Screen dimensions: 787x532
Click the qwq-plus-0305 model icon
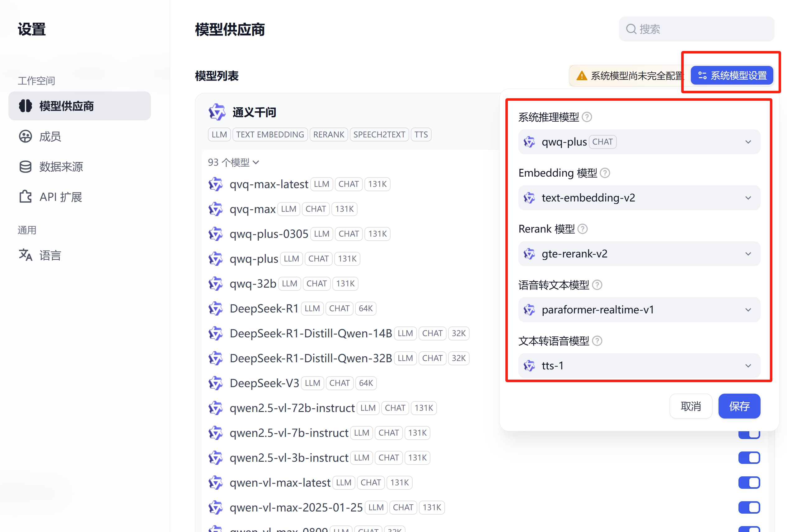(215, 234)
